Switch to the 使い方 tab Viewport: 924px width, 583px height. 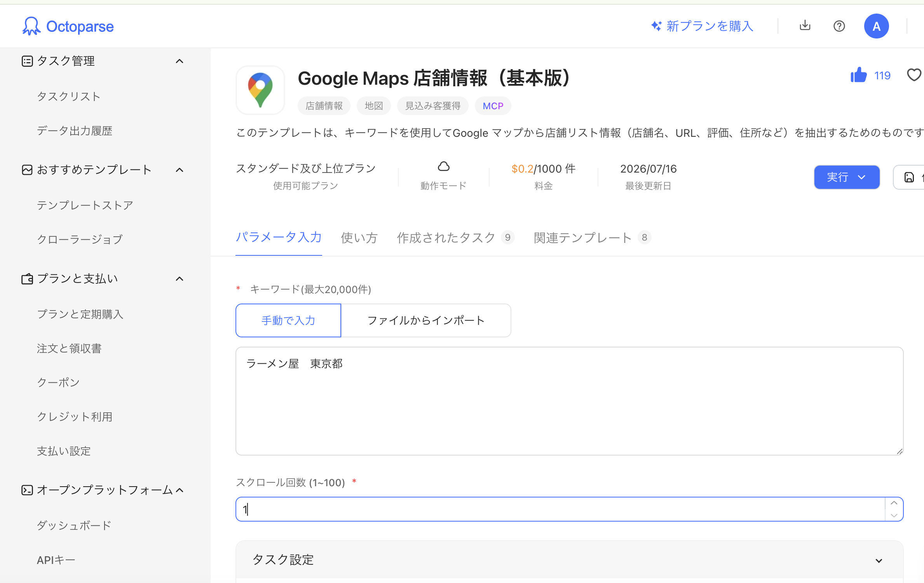point(359,237)
